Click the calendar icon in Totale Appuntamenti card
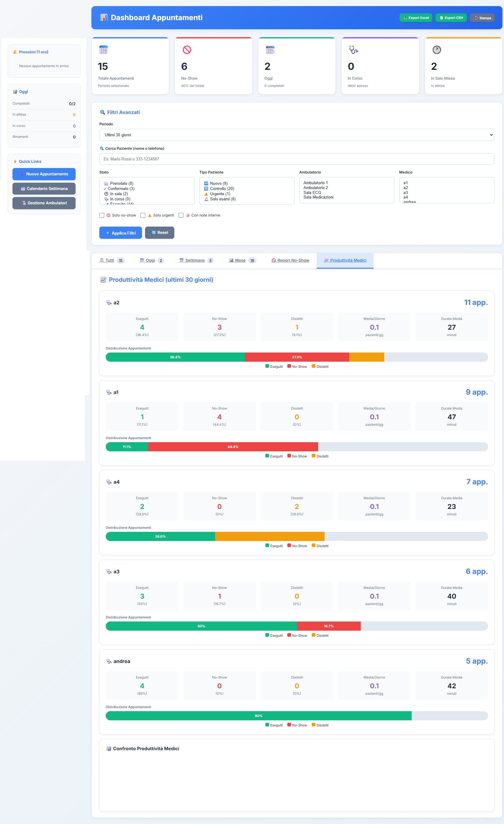504x824 pixels. click(x=104, y=50)
